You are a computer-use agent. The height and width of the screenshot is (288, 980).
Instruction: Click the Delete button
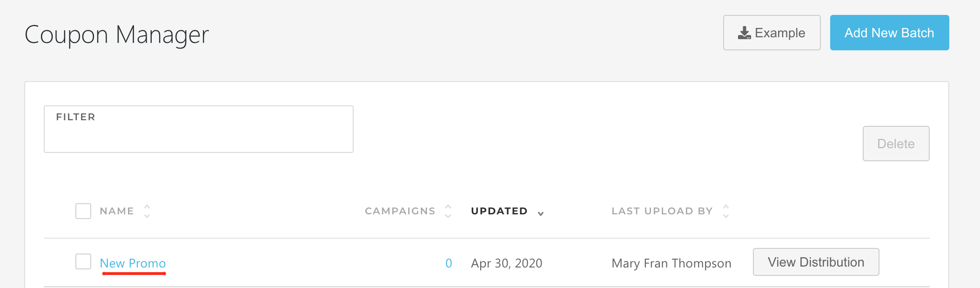tap(896, 144)
